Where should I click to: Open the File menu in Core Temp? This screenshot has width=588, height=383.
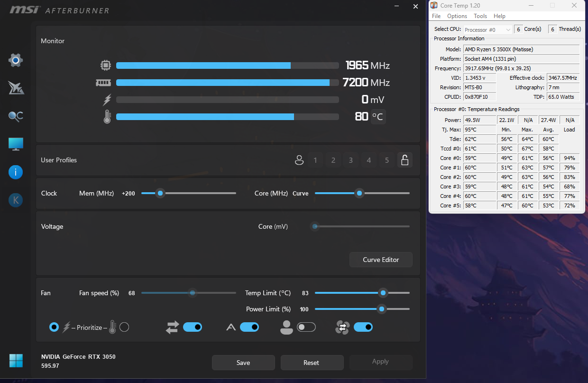click(436, 16)
